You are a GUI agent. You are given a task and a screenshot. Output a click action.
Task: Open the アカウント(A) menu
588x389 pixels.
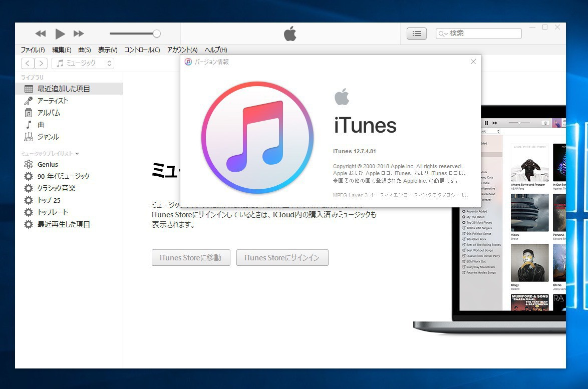[x=182, y=50]
